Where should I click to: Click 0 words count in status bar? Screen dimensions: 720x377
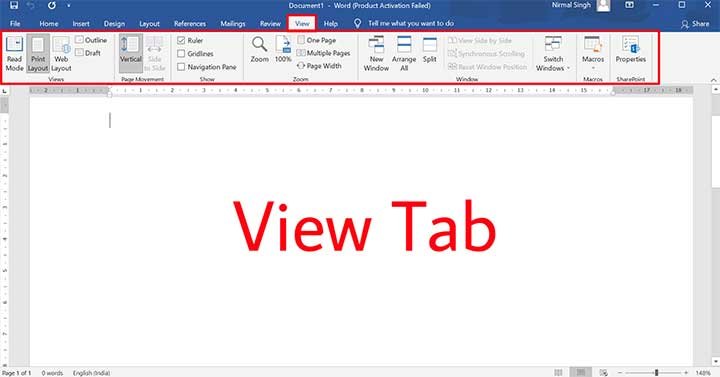(x=52, y=373)
